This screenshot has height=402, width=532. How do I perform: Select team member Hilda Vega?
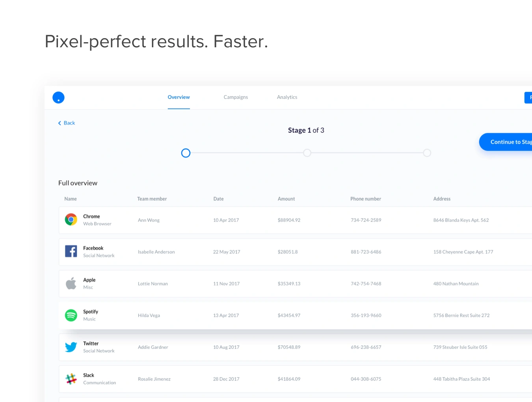click(149, 315)
